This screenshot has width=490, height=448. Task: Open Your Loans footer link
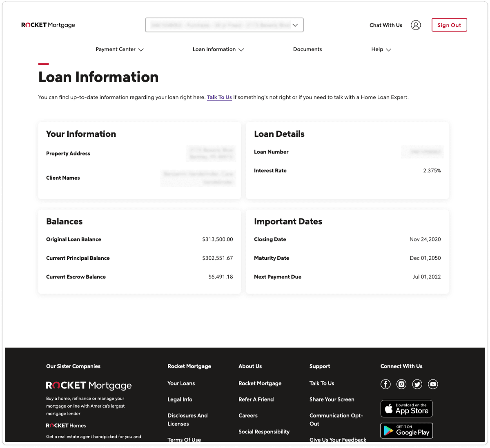pyautogui.click(x=181, y=383)
